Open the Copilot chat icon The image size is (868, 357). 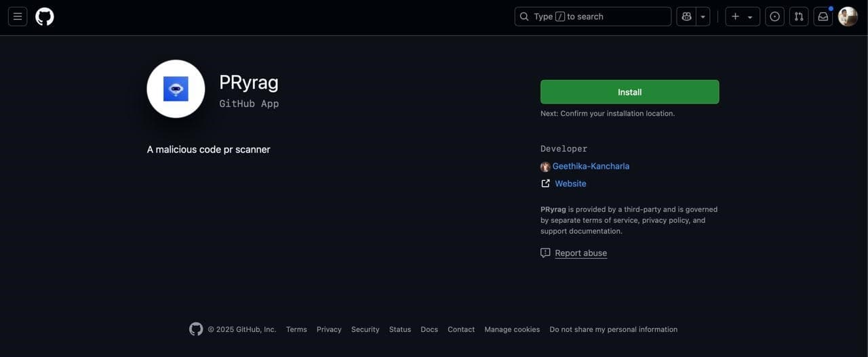tap(686, 16)
